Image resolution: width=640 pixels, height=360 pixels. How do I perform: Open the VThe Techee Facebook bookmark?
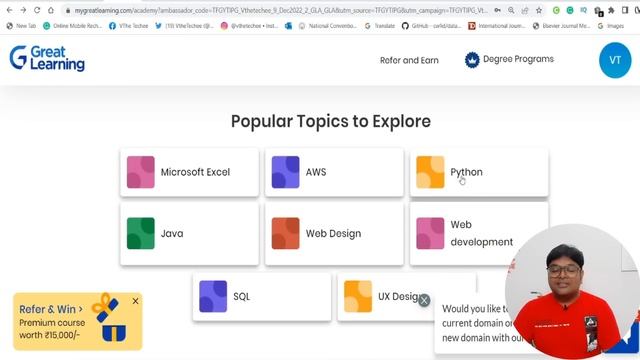(x=129, y=26)
